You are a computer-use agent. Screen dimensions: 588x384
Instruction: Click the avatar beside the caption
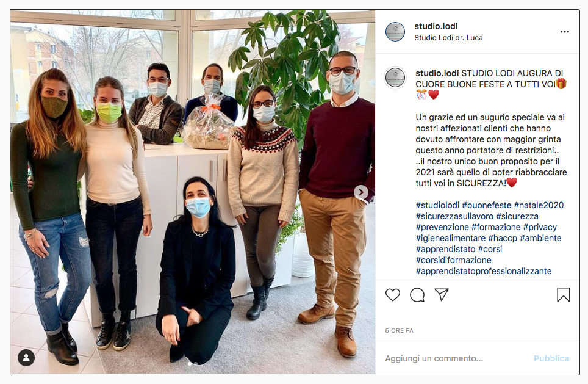[x=395, y=78]
